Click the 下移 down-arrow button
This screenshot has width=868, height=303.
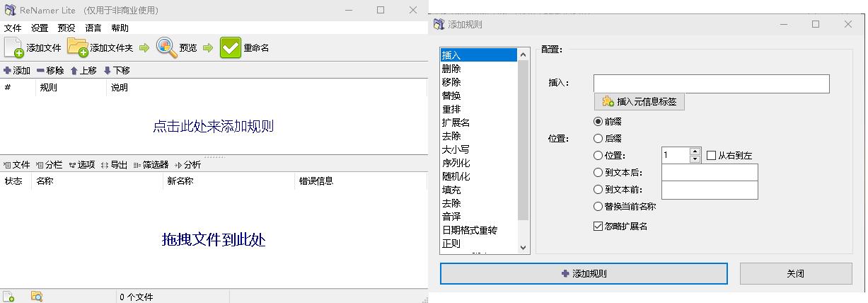116,71
